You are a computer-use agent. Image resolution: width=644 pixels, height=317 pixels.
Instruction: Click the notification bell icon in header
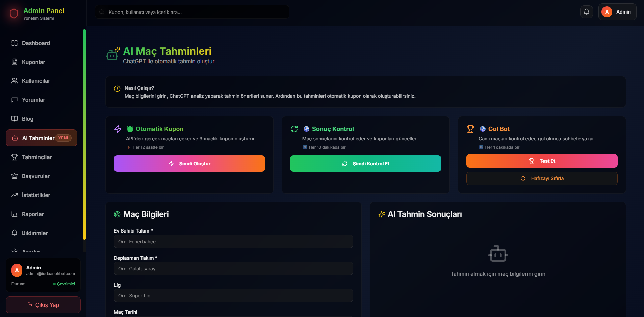[587, 12]
